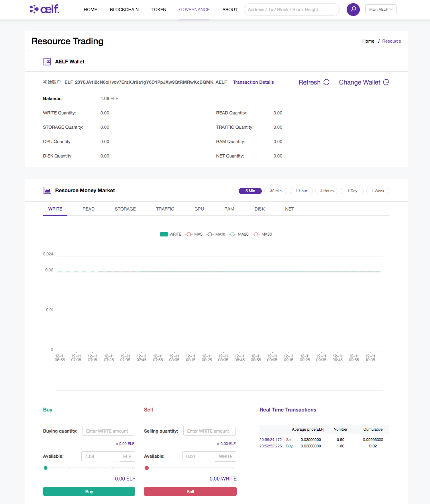430x504 pixels.
Task: Switch chart interval to 1 Week
Action: (378, 191)
